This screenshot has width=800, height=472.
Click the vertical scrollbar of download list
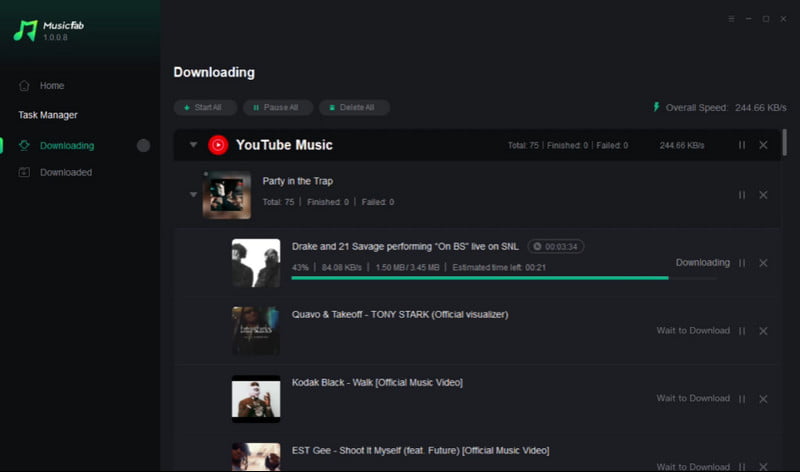point(784,143)
